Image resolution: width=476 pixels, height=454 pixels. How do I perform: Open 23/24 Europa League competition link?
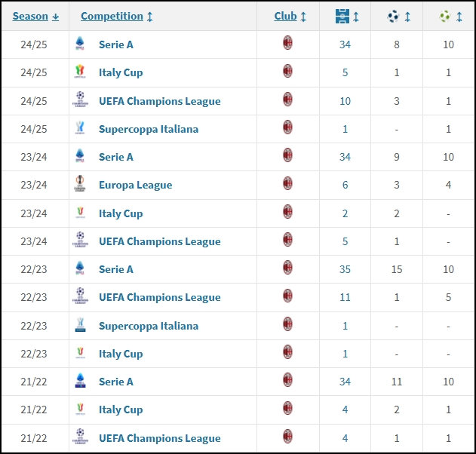tap(135, 185)
